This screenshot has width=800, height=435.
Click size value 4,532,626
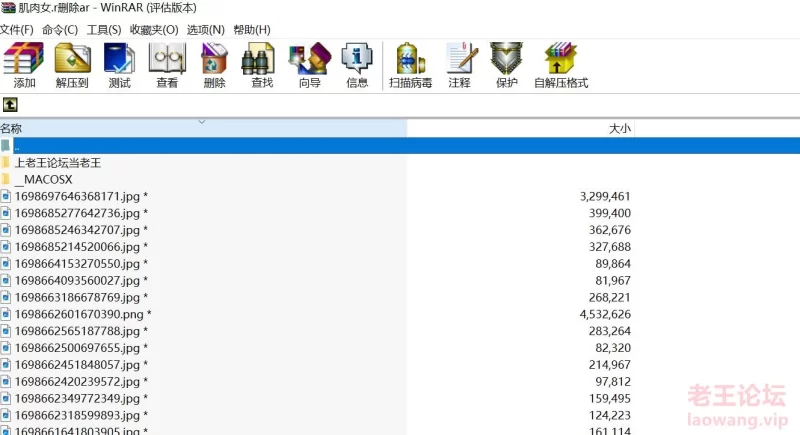coord(605,314)
